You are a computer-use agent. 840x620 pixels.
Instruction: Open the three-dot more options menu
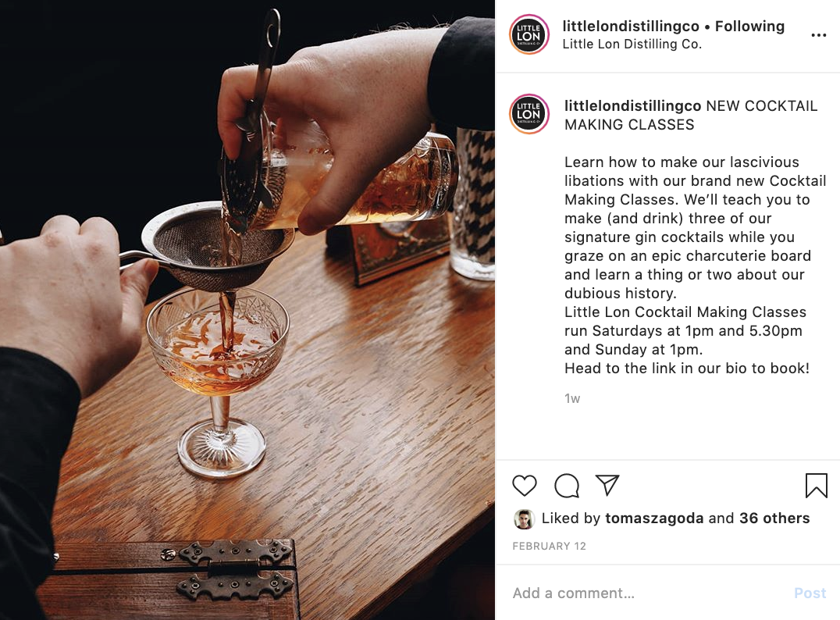pos(818,35)
